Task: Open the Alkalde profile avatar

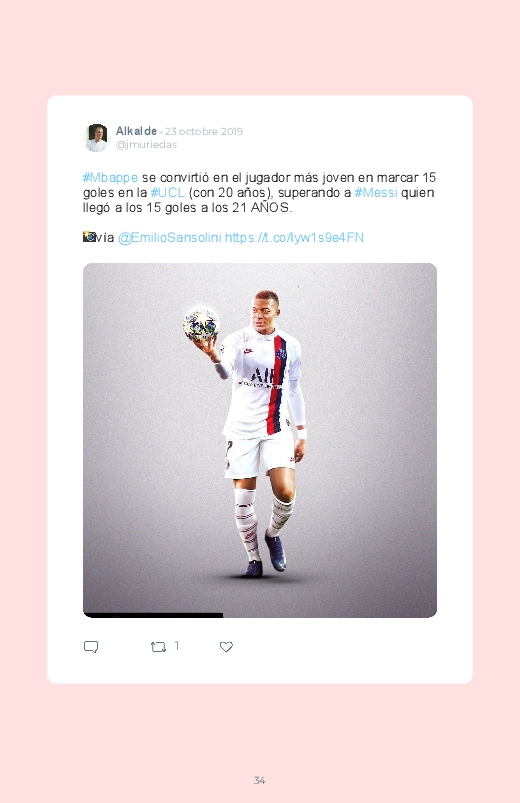Action: 96,138
